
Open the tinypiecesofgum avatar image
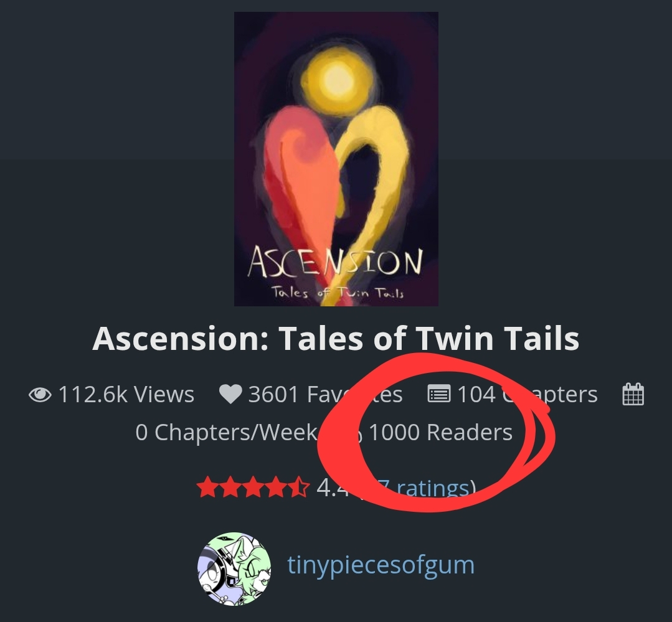point(234,568)
